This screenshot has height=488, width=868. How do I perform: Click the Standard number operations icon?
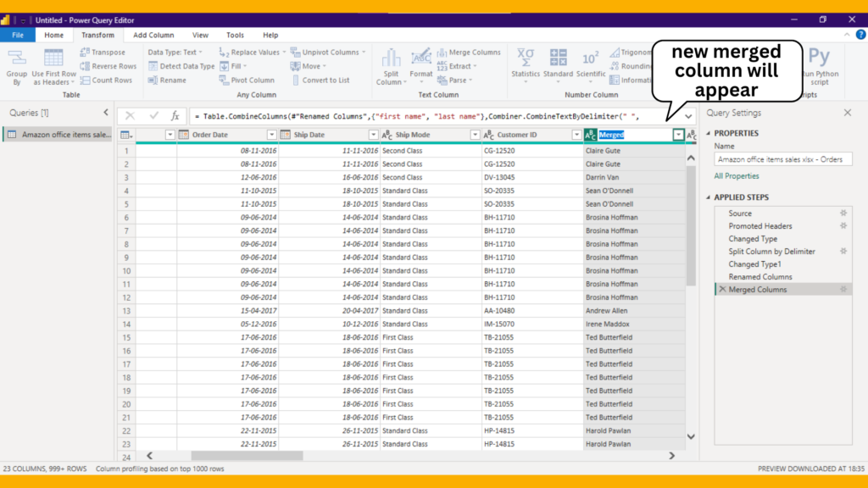click(x=558, y=58)
